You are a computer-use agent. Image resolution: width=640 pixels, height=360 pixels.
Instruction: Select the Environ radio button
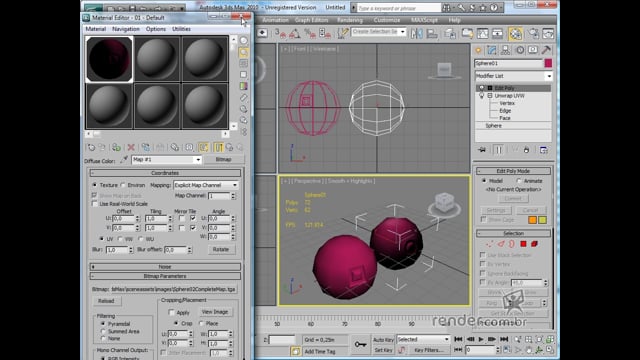(123, 185)
